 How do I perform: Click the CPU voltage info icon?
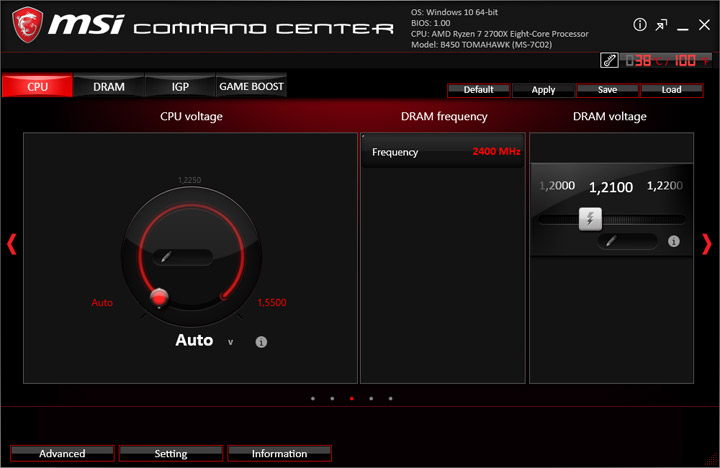[x=261, y=342]
